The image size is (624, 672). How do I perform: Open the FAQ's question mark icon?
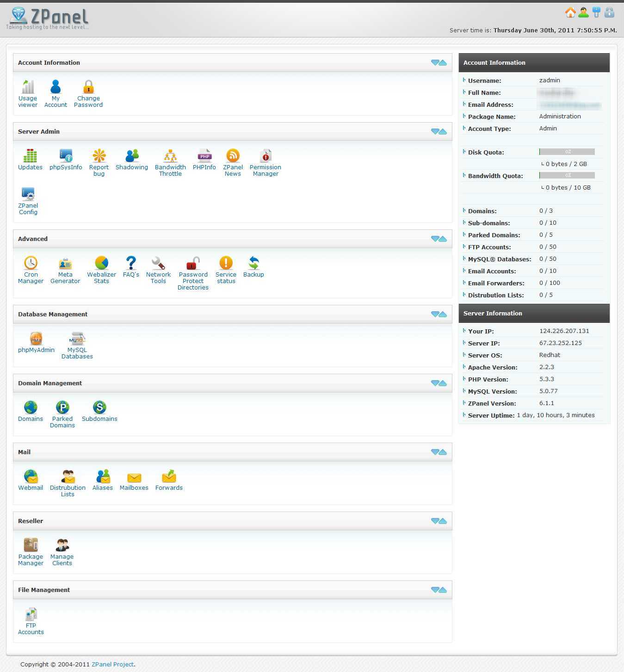tap(131, 263)
